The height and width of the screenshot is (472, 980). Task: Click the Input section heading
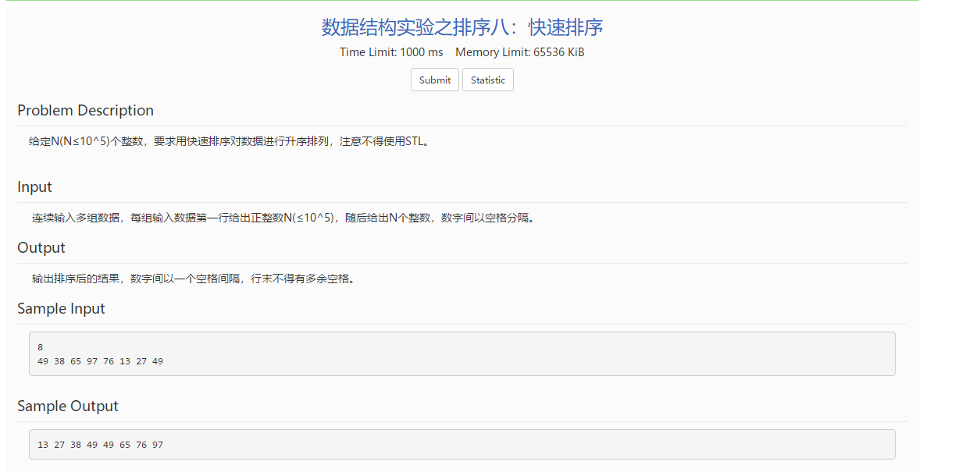click(34, 186)
